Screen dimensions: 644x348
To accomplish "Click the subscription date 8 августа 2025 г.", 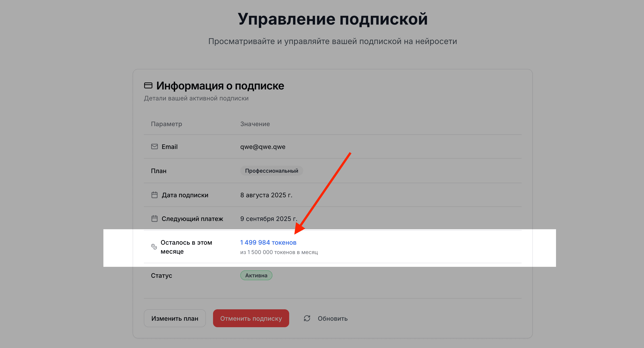I will 266,195.
